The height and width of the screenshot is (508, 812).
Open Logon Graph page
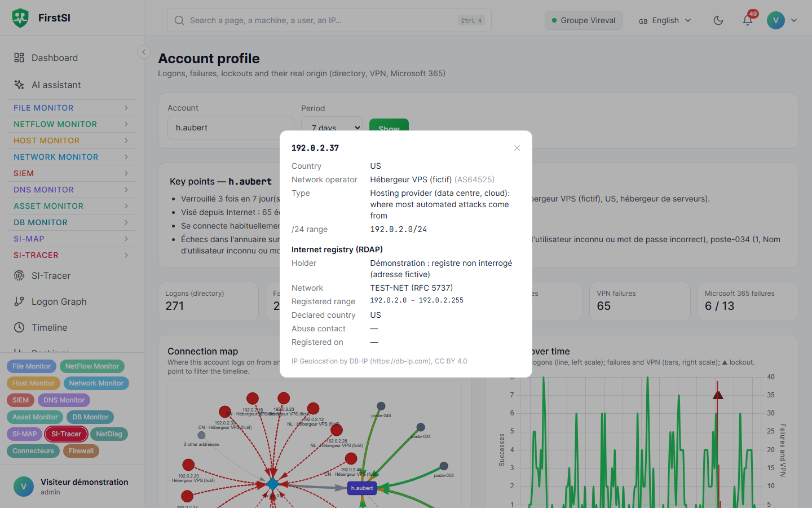point(59,301)
